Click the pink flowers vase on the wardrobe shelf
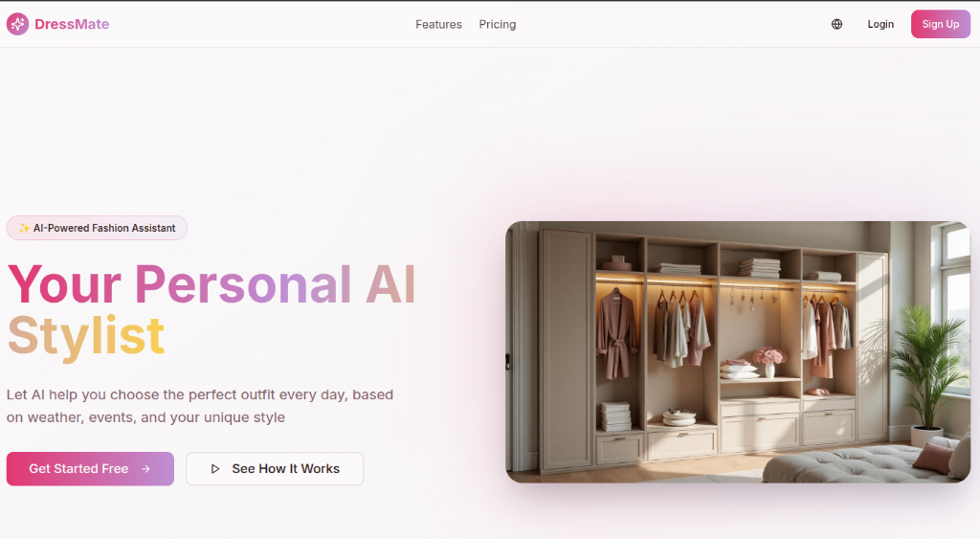This screenshot has width=980, height=539. pyautogui.click(x=769, y=362)
